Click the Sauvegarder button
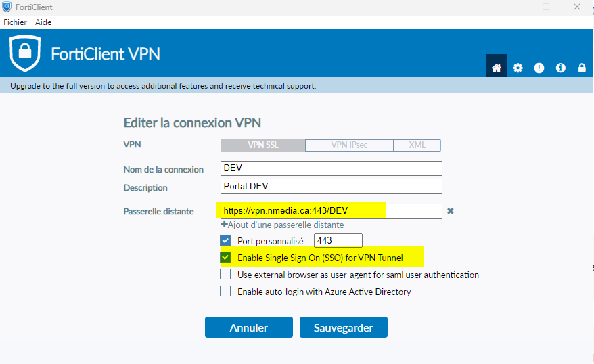The height and width of the screenshot is (364, 594). [344, 327]
